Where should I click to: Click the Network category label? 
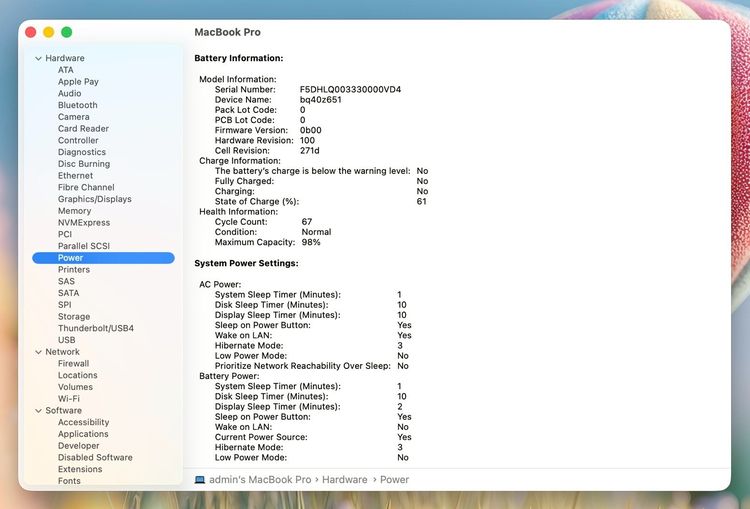(62, 352)
